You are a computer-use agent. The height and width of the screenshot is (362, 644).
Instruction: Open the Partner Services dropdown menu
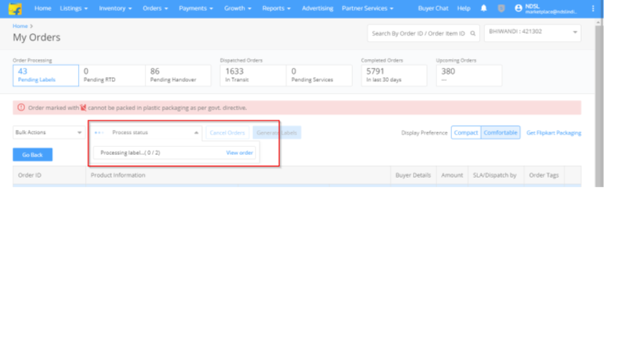[x=367, y=8]
